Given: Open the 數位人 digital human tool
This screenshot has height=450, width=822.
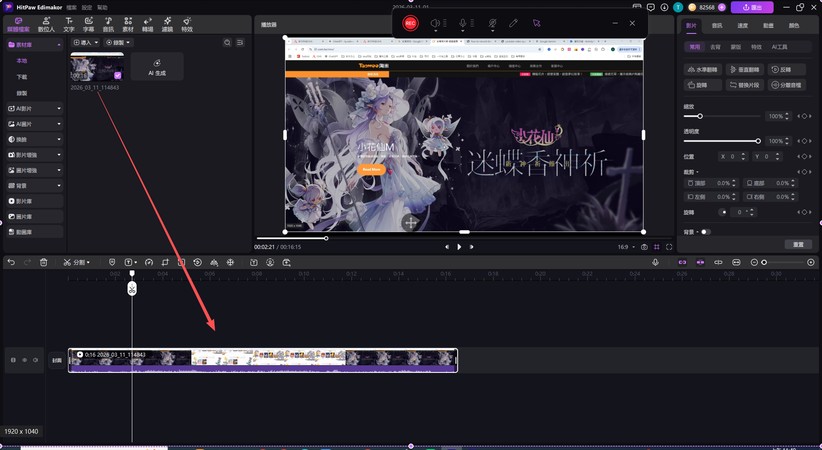Looking at the screenshot, I should point(46,24).
